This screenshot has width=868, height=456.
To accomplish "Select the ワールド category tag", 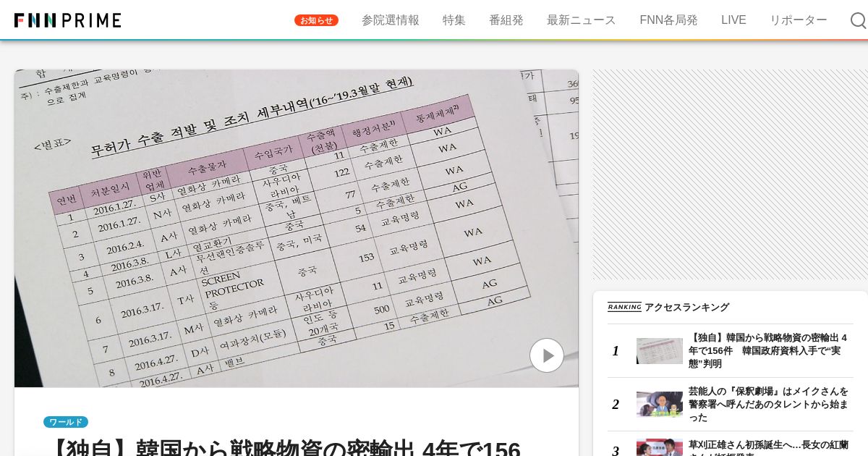I will click(66, 422).
